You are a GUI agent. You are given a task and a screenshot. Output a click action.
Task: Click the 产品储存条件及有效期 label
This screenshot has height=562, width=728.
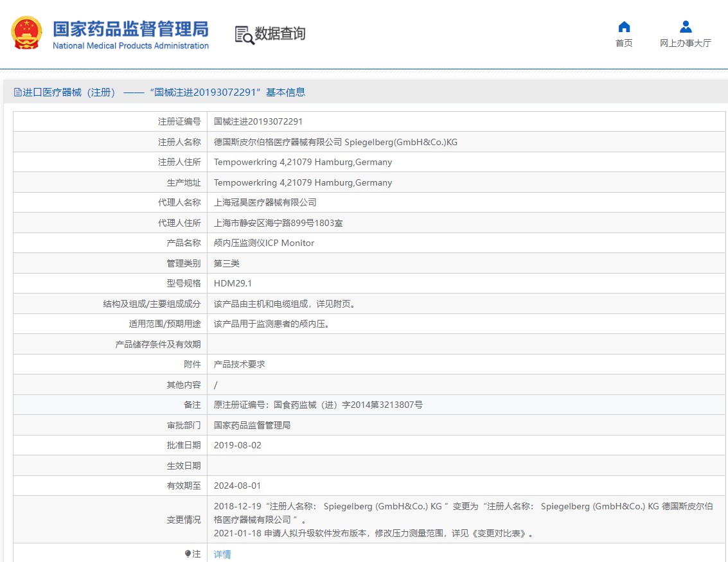pyautogui.click(x=158, y=344)
